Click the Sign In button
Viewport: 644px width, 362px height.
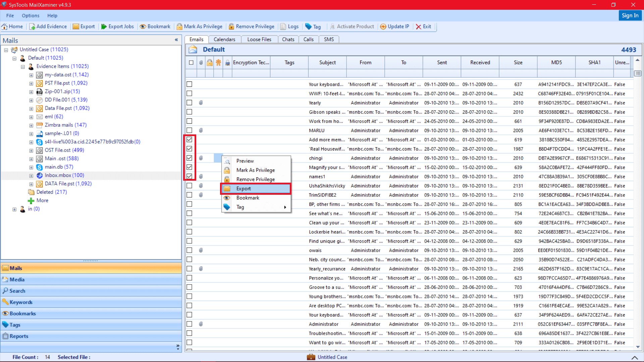pos(630,15)
